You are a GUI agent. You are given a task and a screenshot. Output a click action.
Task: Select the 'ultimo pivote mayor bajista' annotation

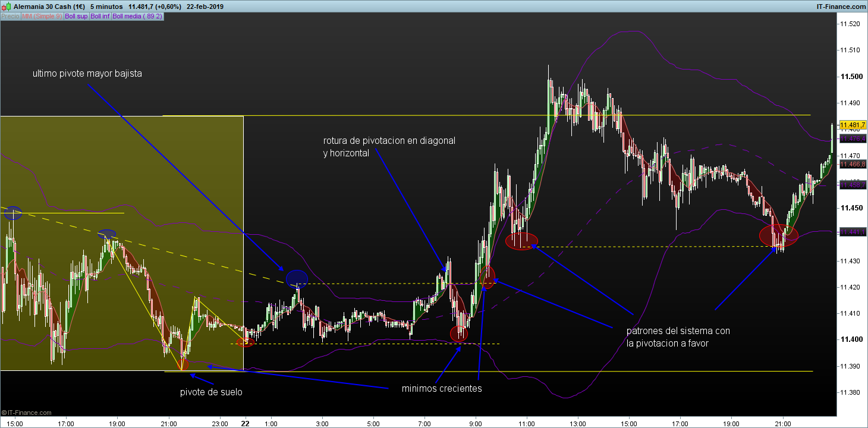(x=87, y=74)
